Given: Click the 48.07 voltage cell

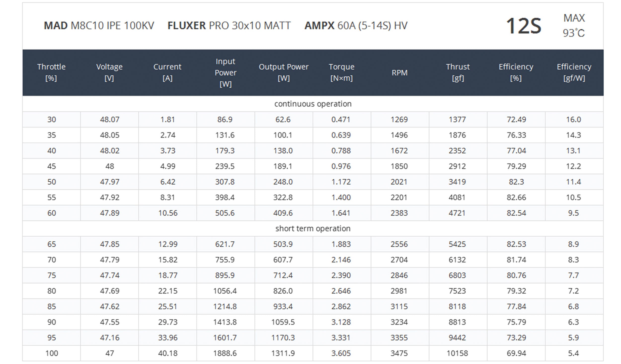Looking at the screenshot, I should pyautogui.click(x=110, y=120).
